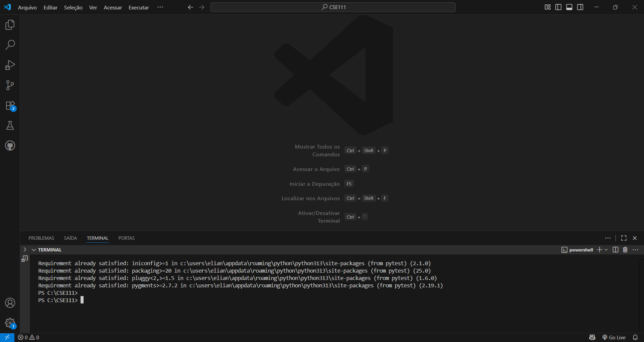Open the GitHub view in the activity bar
Image resolution: width=644 pixels, height=342 pixels.
pyautogui.click(x=10, y=146)
